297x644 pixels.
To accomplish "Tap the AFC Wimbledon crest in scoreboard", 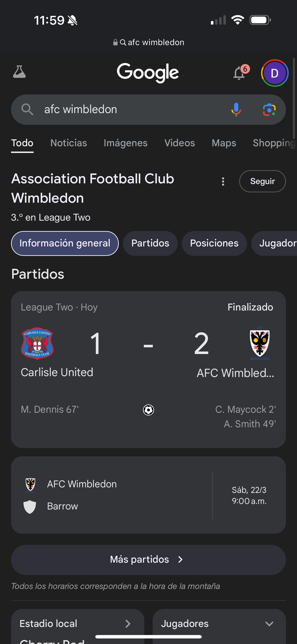I will [x=260, y=343].
